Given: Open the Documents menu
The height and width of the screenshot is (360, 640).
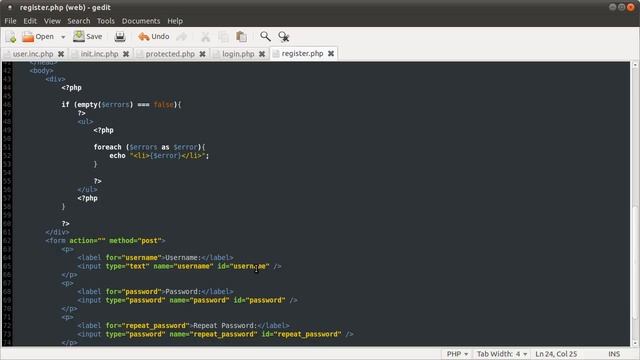Looking at the screenshot, I should tap(141, 21).
